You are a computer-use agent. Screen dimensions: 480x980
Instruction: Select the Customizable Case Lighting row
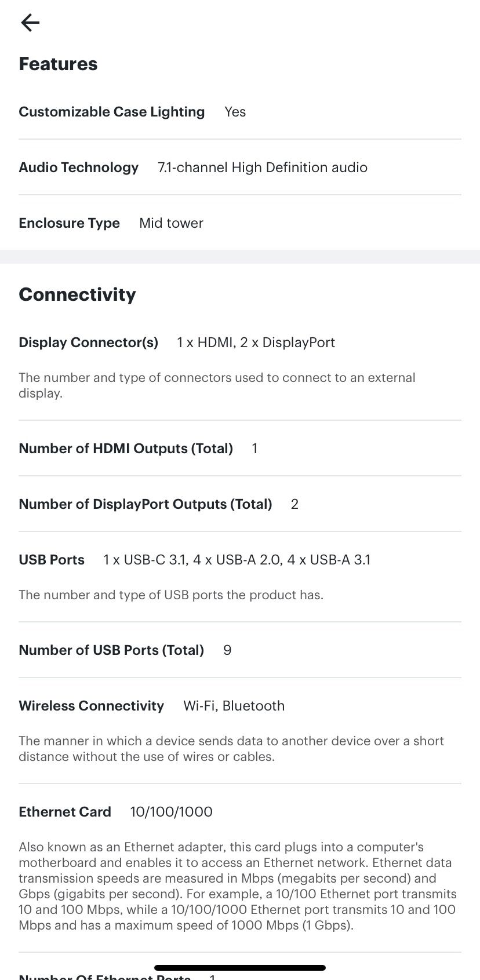(112, 112)
